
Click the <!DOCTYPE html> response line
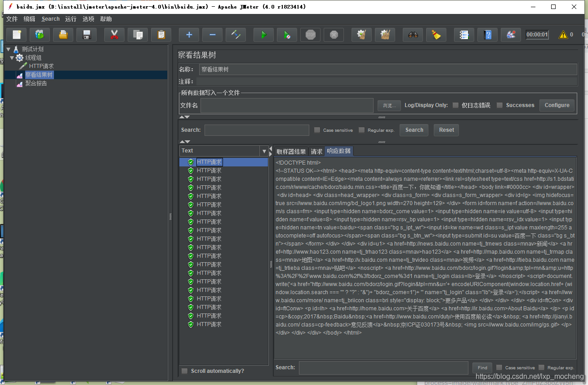point(298,163)
